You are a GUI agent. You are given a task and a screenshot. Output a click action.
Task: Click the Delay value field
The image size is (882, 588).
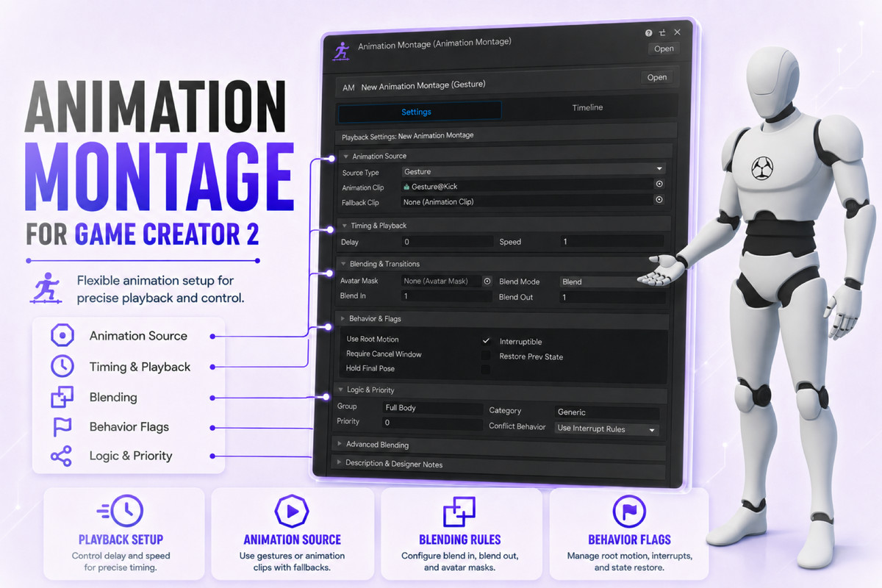tap(448, 242)
